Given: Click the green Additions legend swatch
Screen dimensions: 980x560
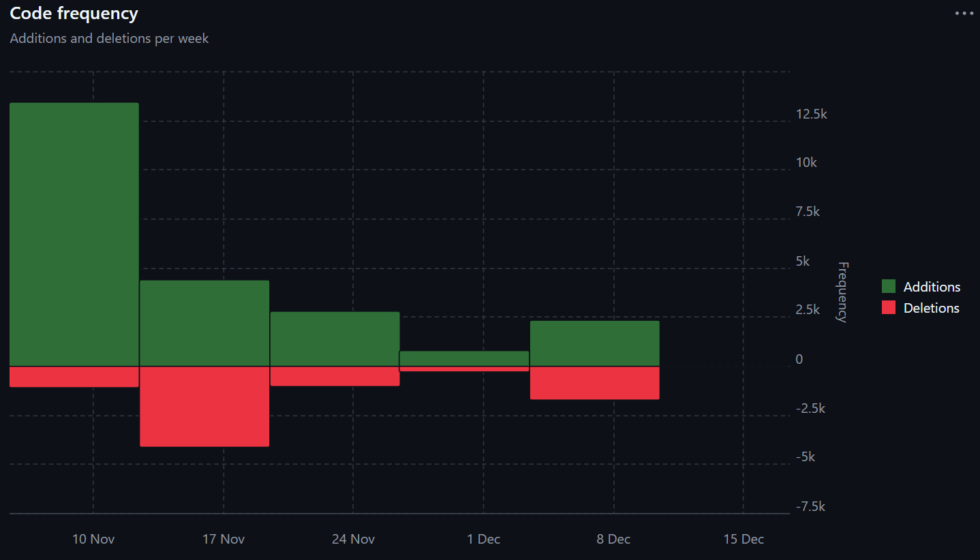Looking at the screenshot, I should pyautogui.click(x=888, y=287).
